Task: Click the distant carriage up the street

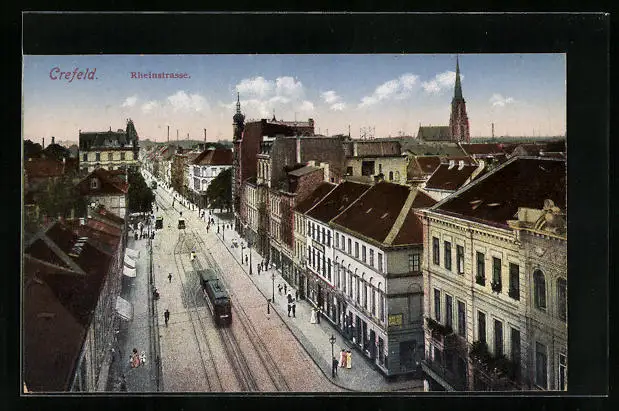Action: tap(159, 222)
